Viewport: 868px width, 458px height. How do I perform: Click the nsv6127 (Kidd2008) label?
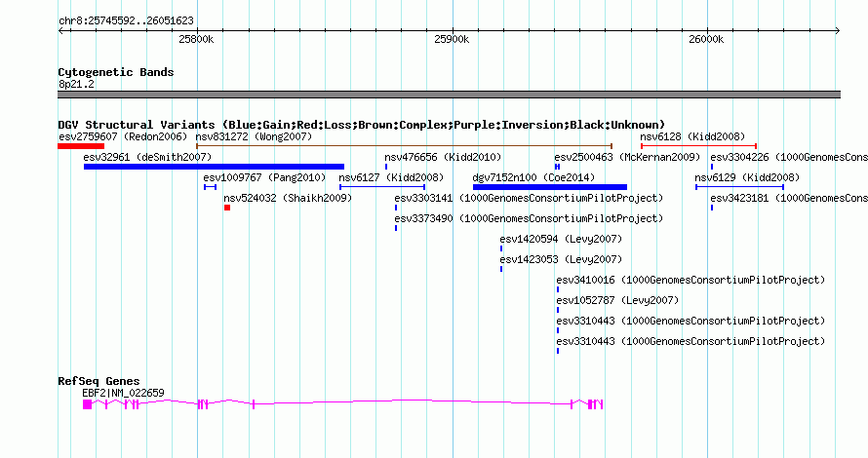click(x=391, y=177)
